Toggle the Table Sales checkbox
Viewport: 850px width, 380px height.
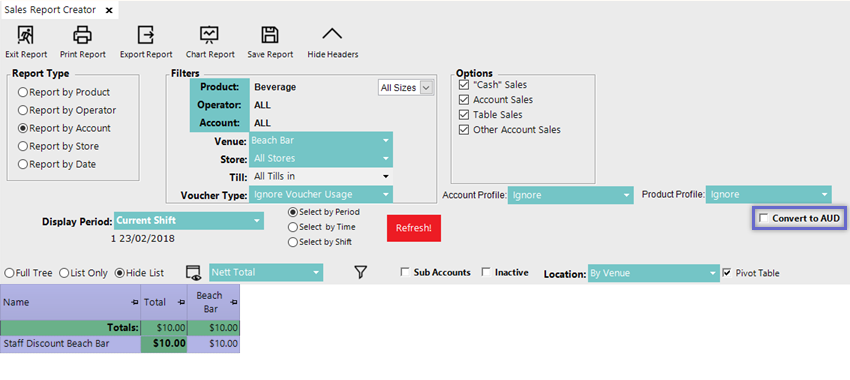coord(463,115)
